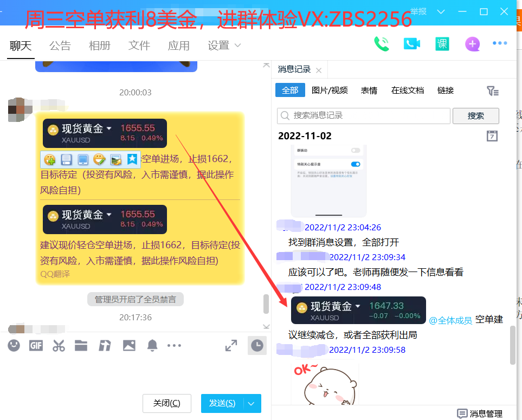Open the OK~ sticker image

click(x=325, y=383)
